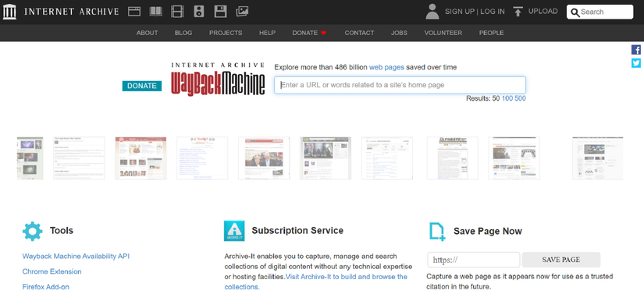Open the PEOPLE menu item
Screen dimensions: 644x294
[x=491, y=33]
